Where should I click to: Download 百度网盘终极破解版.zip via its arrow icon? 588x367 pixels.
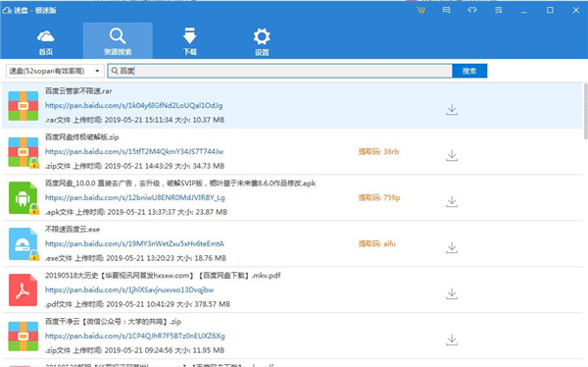pos(452,155)
